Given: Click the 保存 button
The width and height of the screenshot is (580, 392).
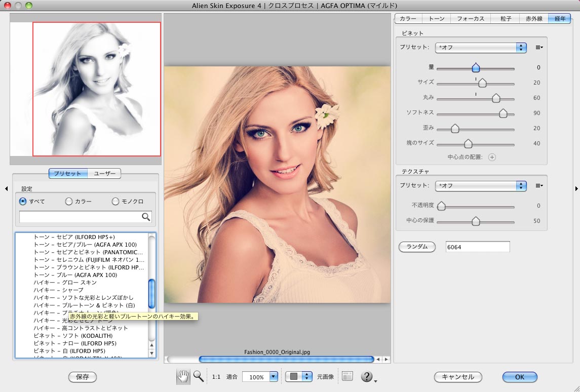Looking at the screenshot, I should tap(83, 377).
